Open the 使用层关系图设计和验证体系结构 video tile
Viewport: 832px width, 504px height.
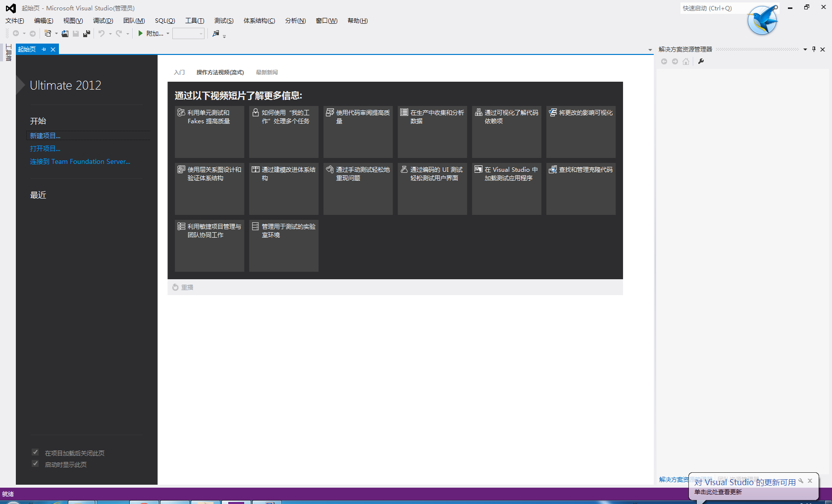[209, 189]
